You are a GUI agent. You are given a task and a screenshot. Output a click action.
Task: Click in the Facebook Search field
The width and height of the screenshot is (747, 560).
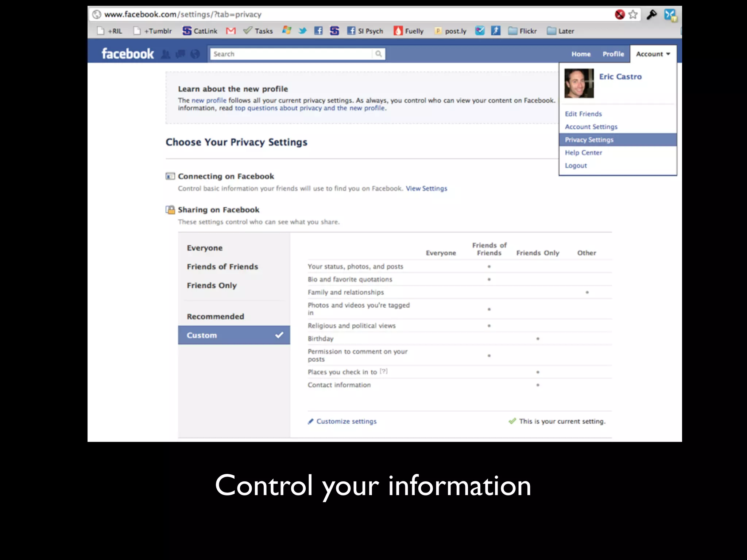coord(291,54)
